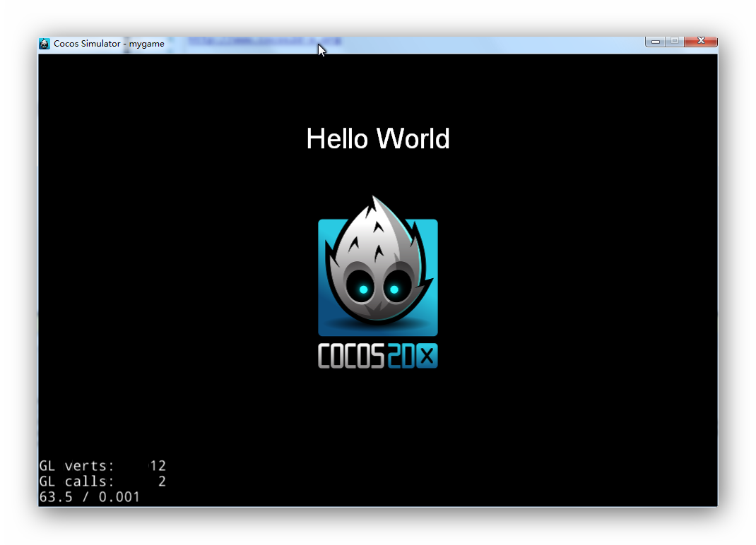Click the word World in the greeting
The width and height of the screenshot is (756, 545).
(413, 139)
